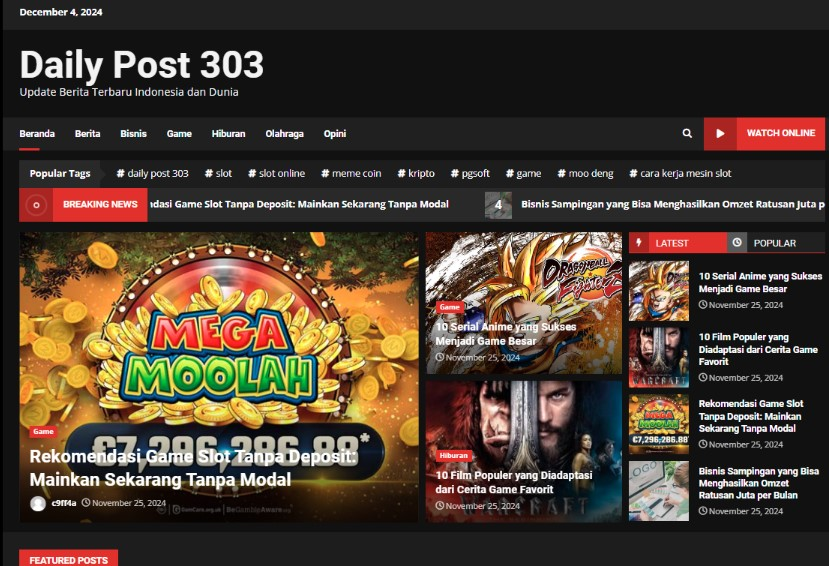829x566 pixels.
Task: Click ticker headline Mainkan Sekarang Tanpa Modal
Action: (298, 204)
